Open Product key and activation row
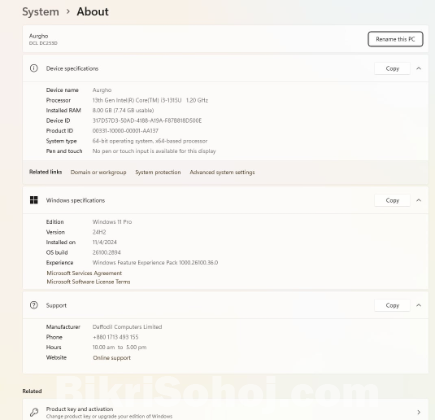The height and width of the screenshot is (420, 435). click(225, 410)
